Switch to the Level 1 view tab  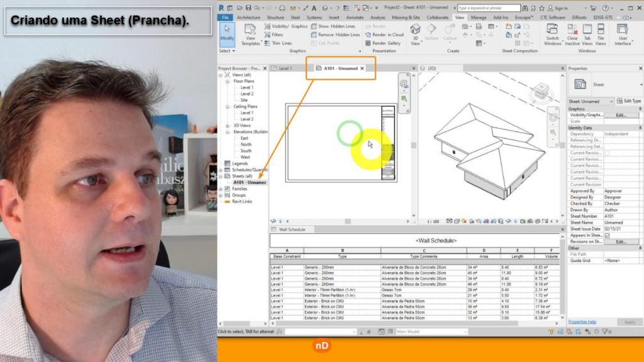285,68
